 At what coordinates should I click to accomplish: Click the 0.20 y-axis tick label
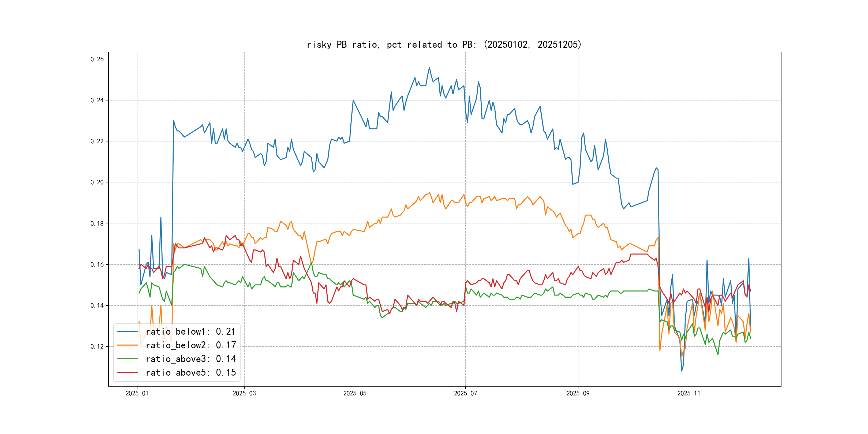(97, 182)
